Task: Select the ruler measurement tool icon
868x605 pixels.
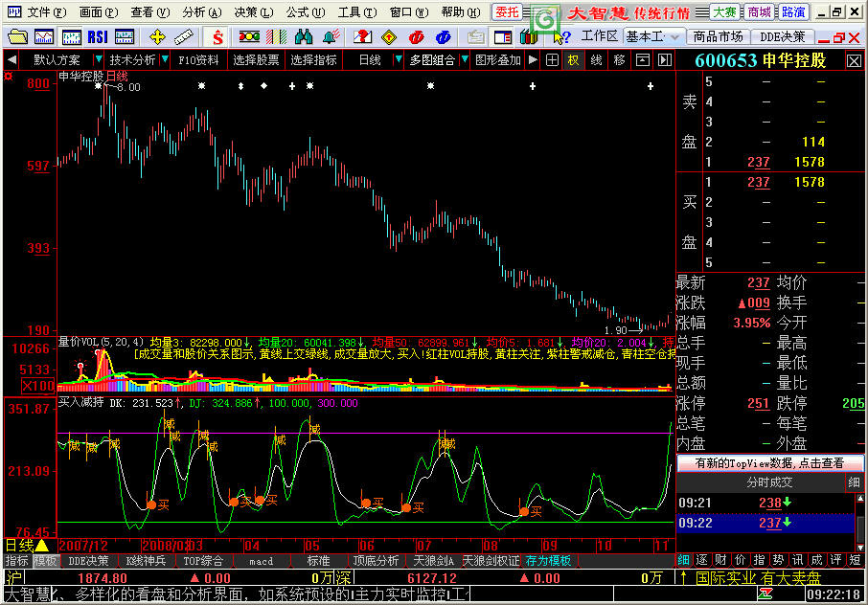Action: pos(184,37)
